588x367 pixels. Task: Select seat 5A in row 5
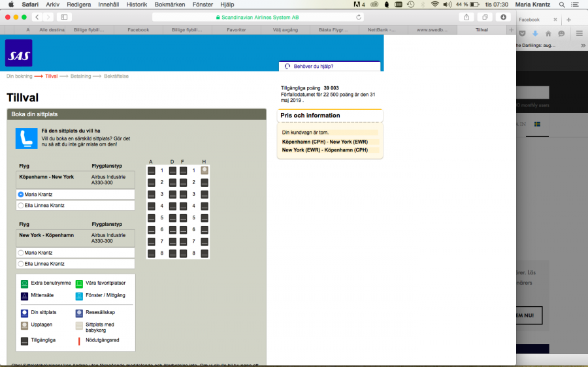[151, 218]
